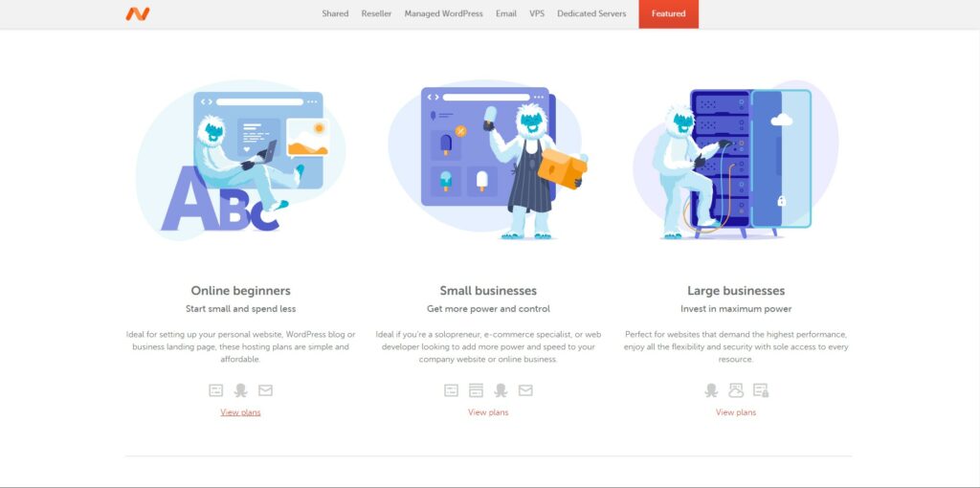Screen dimensions: 980x488
Task: Open the Shared hosting tab
Action: click(x=335, y=13)
